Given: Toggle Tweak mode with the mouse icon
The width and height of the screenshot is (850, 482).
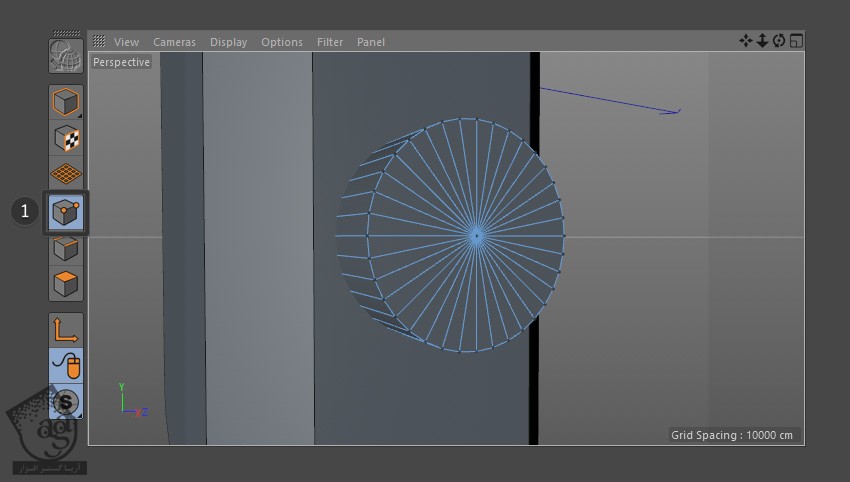Looking at the screenshot, I should [x=66, y=365].
